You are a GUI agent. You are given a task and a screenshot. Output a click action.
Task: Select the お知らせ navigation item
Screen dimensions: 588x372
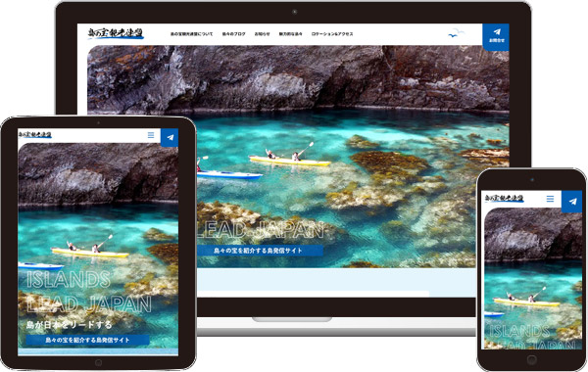[x=262, y=34]
